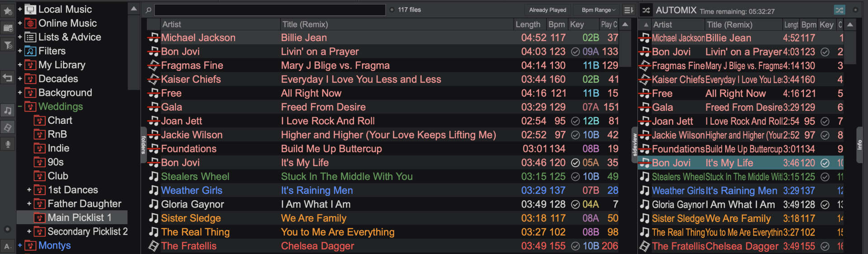Click the video icon of Kaiser Chiefs row
868x254 pixels.
[154, 79]
